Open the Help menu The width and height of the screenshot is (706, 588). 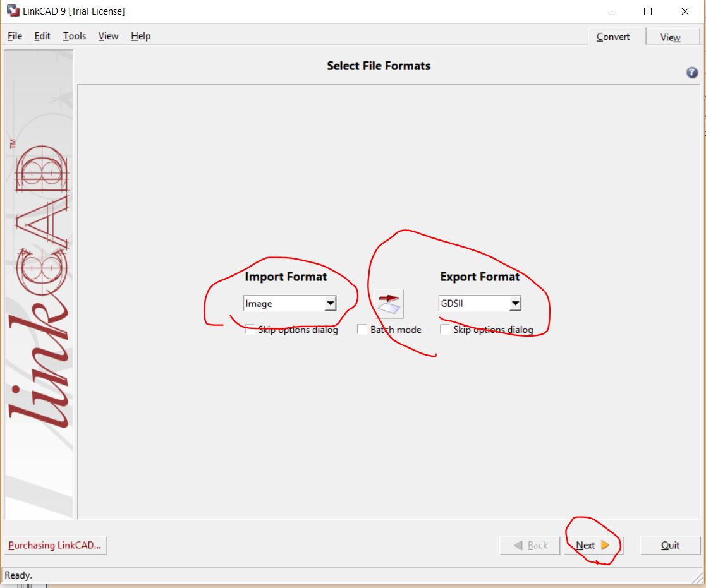click(140, 36)
